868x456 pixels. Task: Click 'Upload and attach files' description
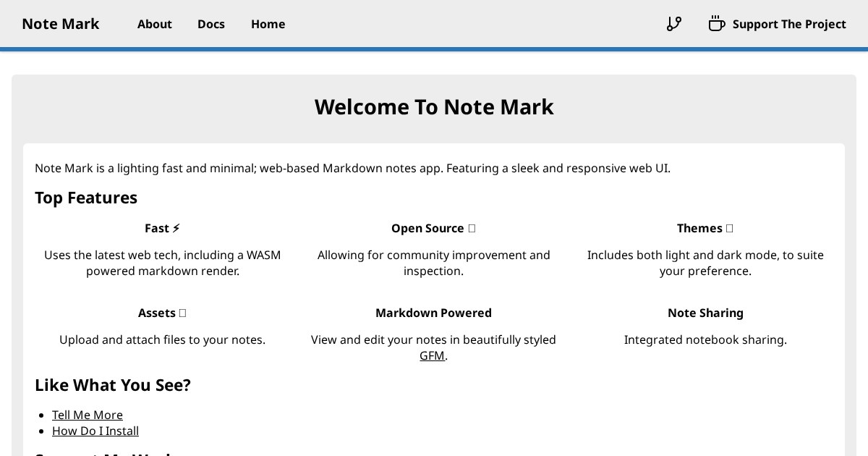pyautogui.click(x=163, y=339)
